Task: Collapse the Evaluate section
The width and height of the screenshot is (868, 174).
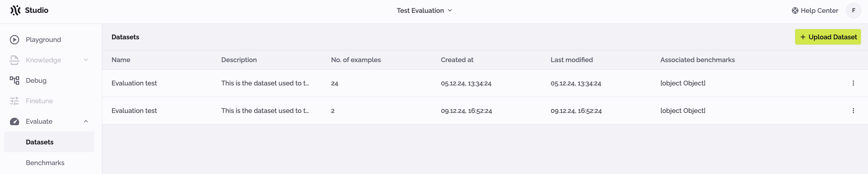Action: coord(86,121)
